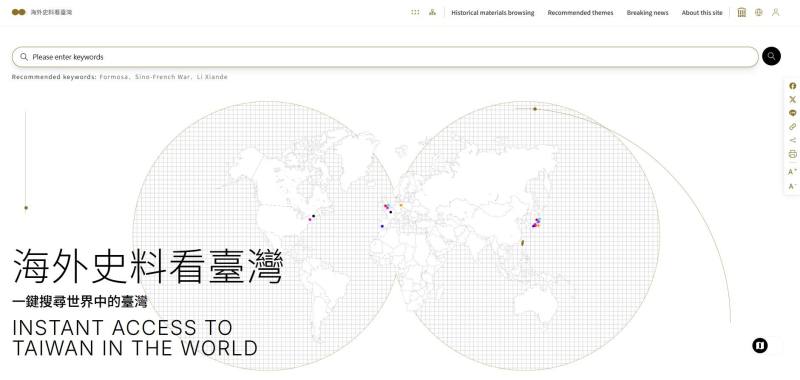Open the language globe icon
Screen dimensions: 800x380
pyautogui.click(x=759, y=12)
